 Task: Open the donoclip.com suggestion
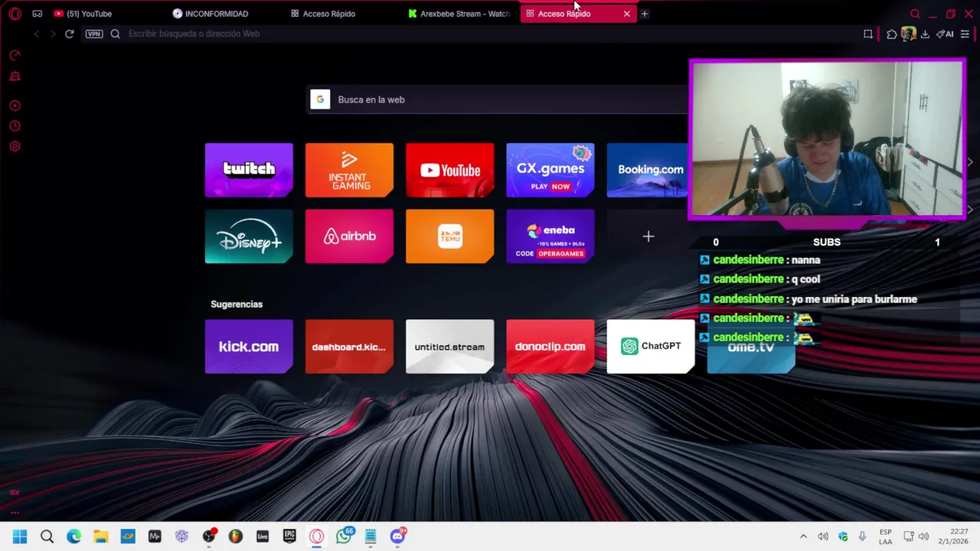click(550, 347)
